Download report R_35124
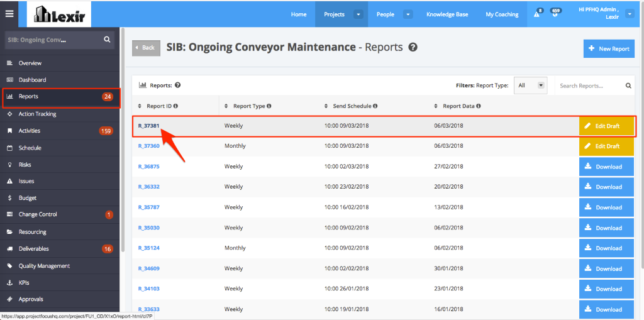This screenshot has width=644, height=320. (607, 248)
